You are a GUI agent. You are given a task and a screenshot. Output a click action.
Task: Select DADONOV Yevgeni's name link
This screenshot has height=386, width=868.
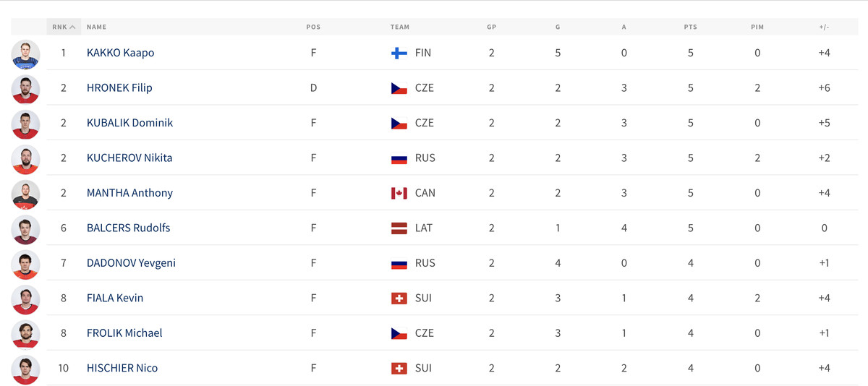coord(131,263)
